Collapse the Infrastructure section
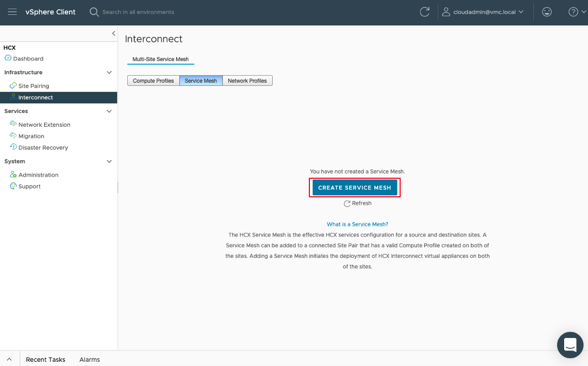588x366 pixels. click(109, 72)
